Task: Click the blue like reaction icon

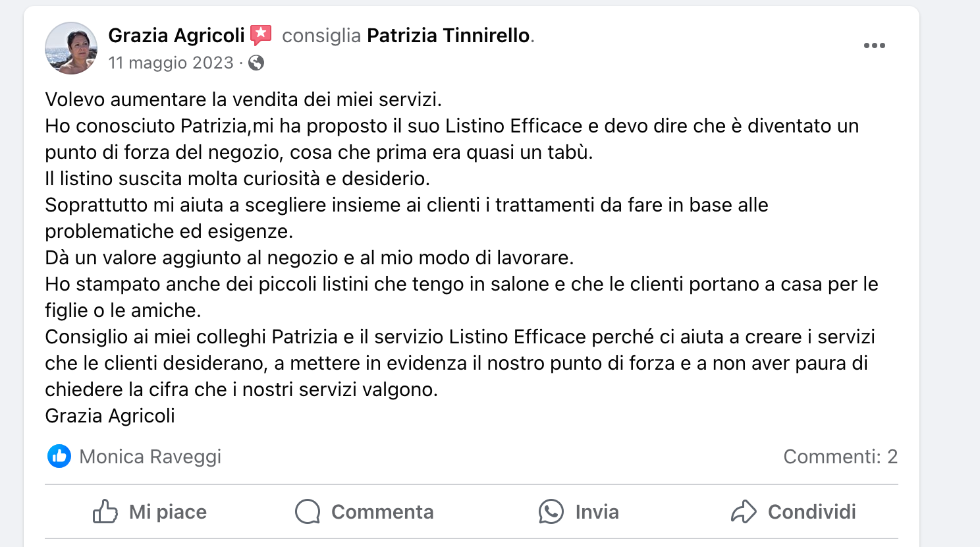Action: (59, 456)
